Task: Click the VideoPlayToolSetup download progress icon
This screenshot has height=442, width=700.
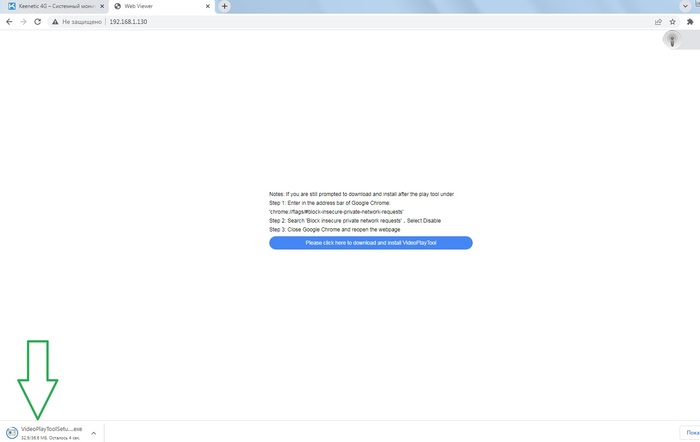Action: 11,433
